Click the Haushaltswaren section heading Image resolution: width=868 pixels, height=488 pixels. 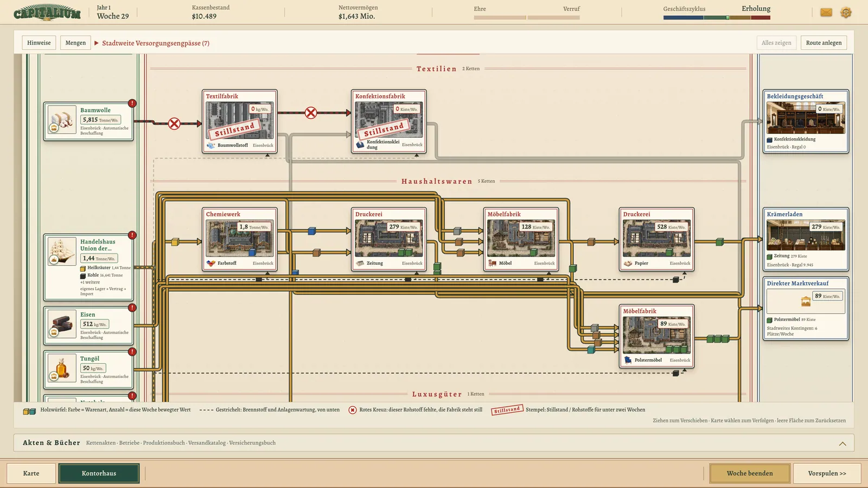[437, 181]
